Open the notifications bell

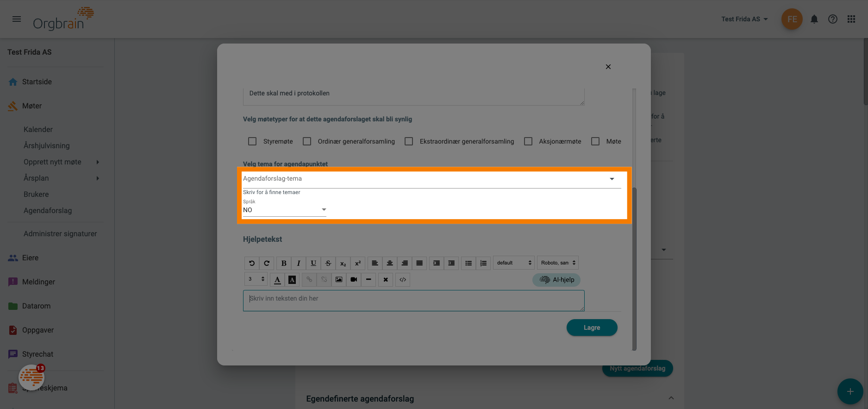(x=814, y=19)
